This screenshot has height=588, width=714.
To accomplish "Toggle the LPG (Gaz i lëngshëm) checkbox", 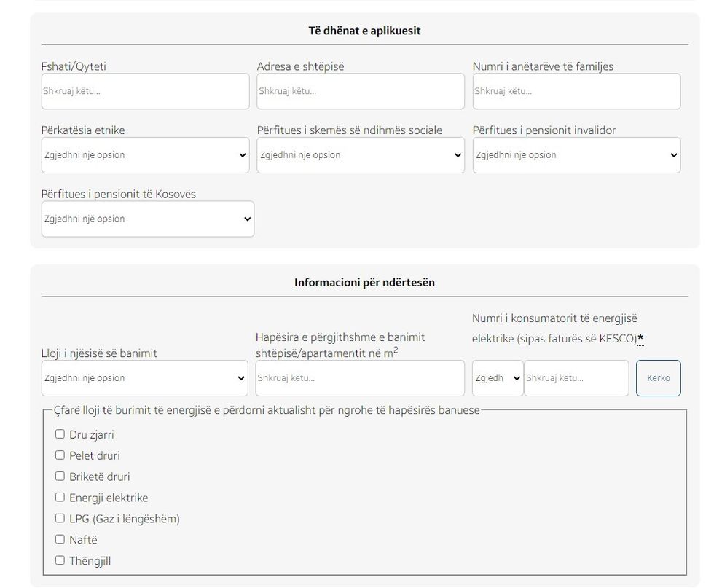I will click(x=60, y=519).
